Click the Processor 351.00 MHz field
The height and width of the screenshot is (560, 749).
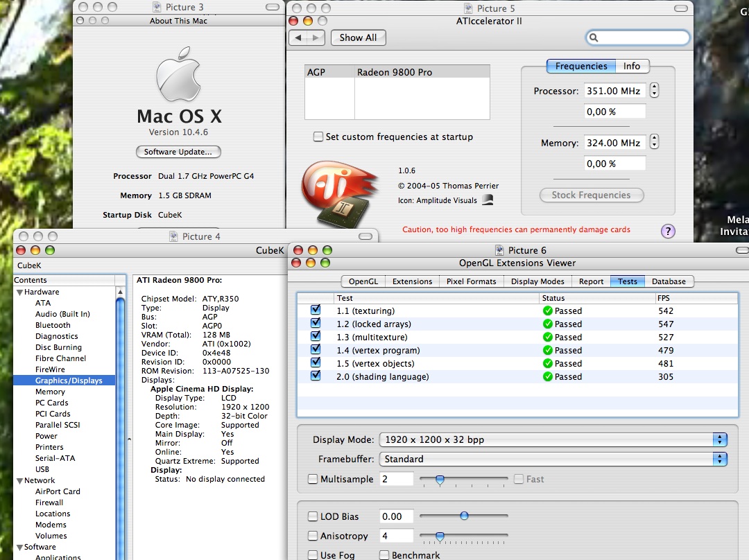pos(614,91)
